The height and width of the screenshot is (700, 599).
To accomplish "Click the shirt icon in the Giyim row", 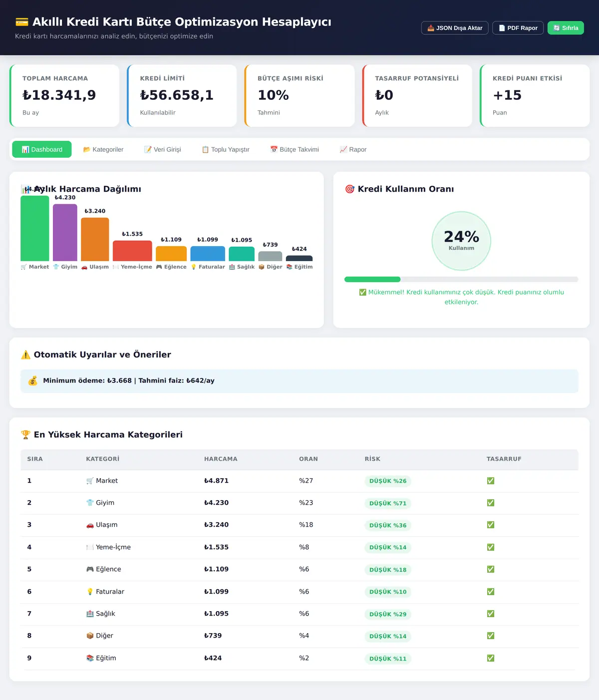I will click(90, 503).
